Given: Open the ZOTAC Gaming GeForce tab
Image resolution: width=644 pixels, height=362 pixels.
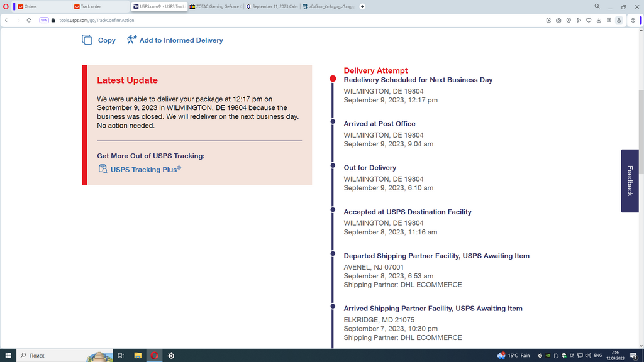Looking at the screenshot, I should coord(216,6).
